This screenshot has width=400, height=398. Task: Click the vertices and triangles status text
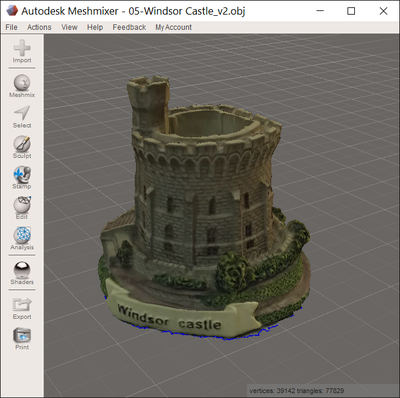point(297,390)
